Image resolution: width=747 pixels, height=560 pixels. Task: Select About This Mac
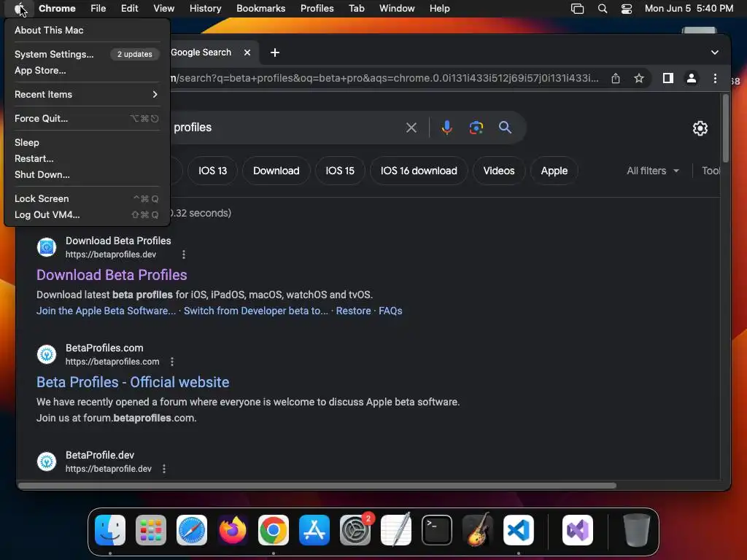coord(86,30)
